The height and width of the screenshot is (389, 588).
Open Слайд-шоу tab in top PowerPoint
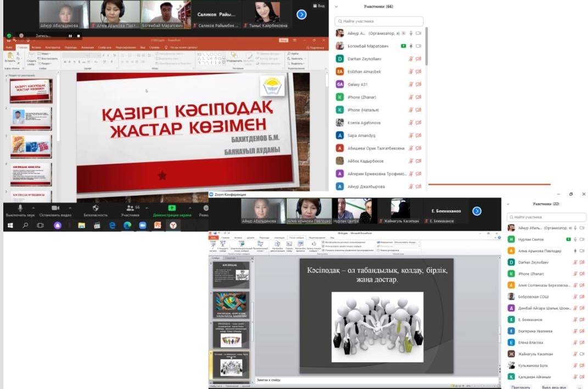[x=105, y=47]
